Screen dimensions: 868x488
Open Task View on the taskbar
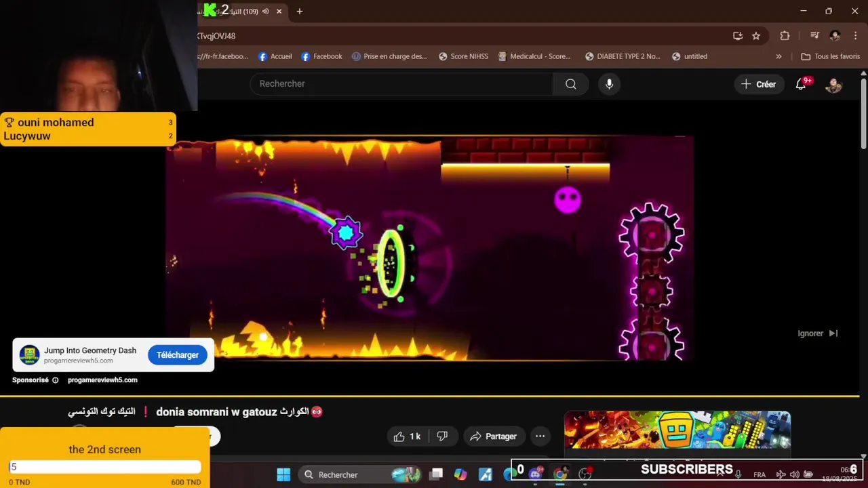436,474
